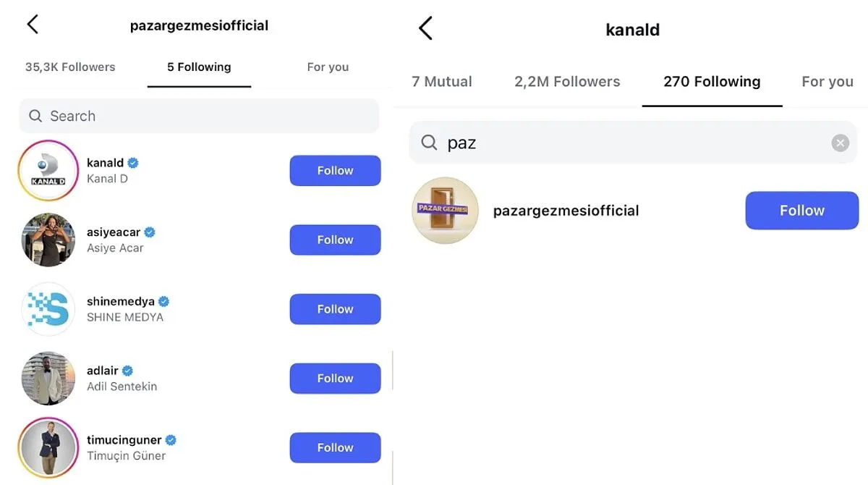The height and width of the screenshot is (485, 868).
Task: Open Kanal D profile picture
Action: (x=48, y=171)
